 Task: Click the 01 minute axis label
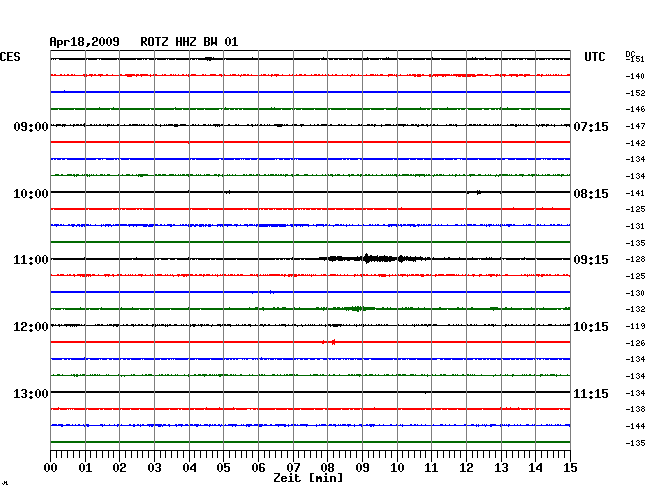coord(85,468)
